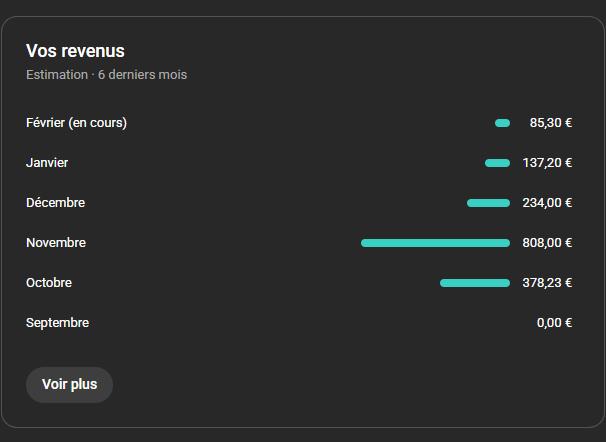Screen dimensions: 606x442
Task: Select the Novembre month label
Action: pyautogui.click(x=56, y=243)
